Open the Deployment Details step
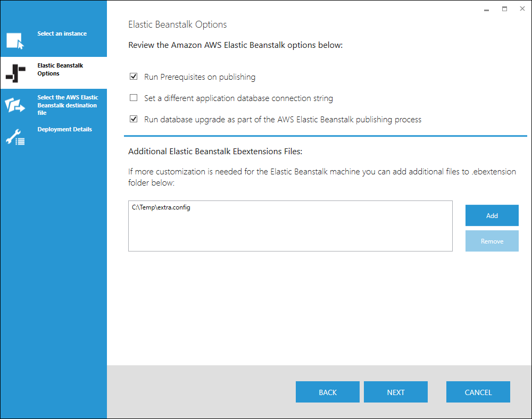This screenshot has height=419, width=532. pos(64,129)
